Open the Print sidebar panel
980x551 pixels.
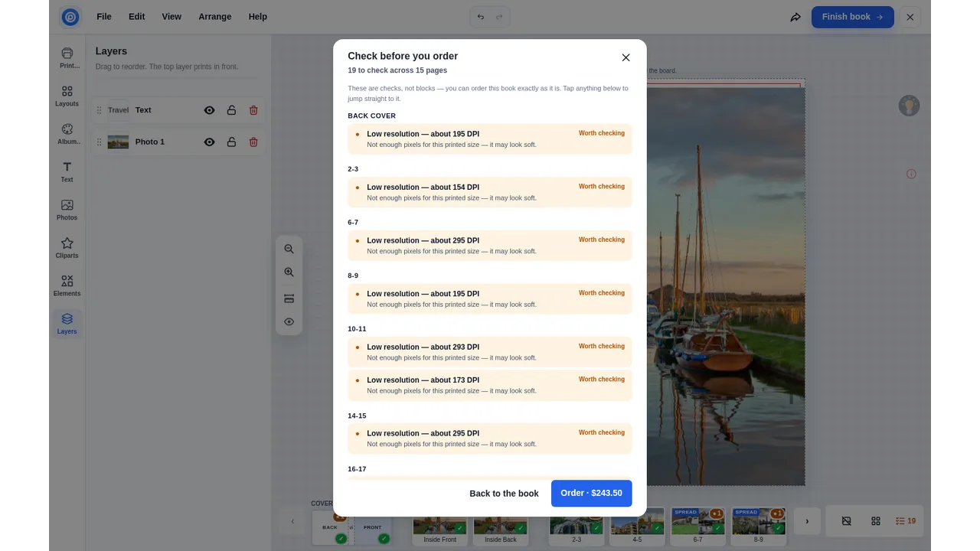[x=67, y=57]
